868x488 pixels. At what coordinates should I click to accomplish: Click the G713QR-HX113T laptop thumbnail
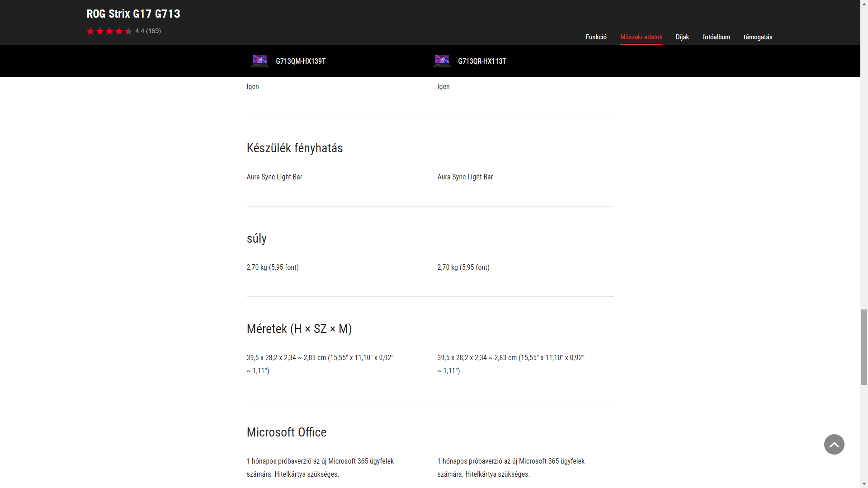point(442,61)
